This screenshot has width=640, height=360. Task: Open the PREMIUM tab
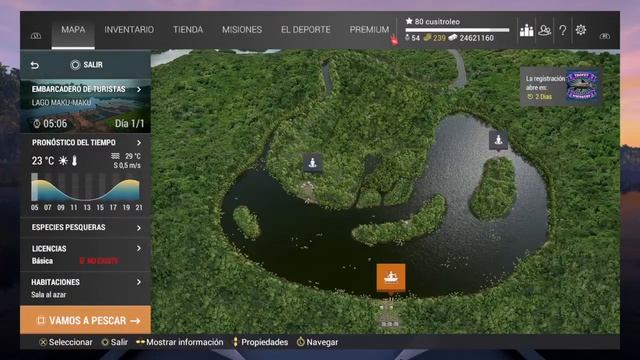tap(369, 30)
